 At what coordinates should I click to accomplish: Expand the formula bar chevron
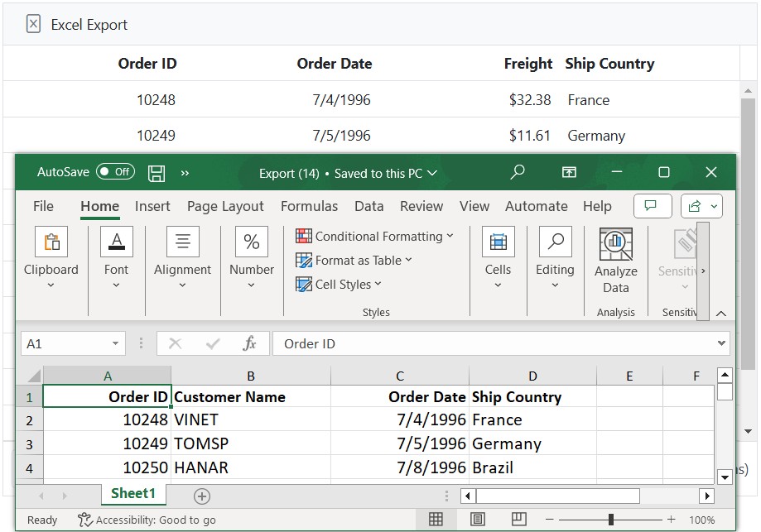[722, 343]
